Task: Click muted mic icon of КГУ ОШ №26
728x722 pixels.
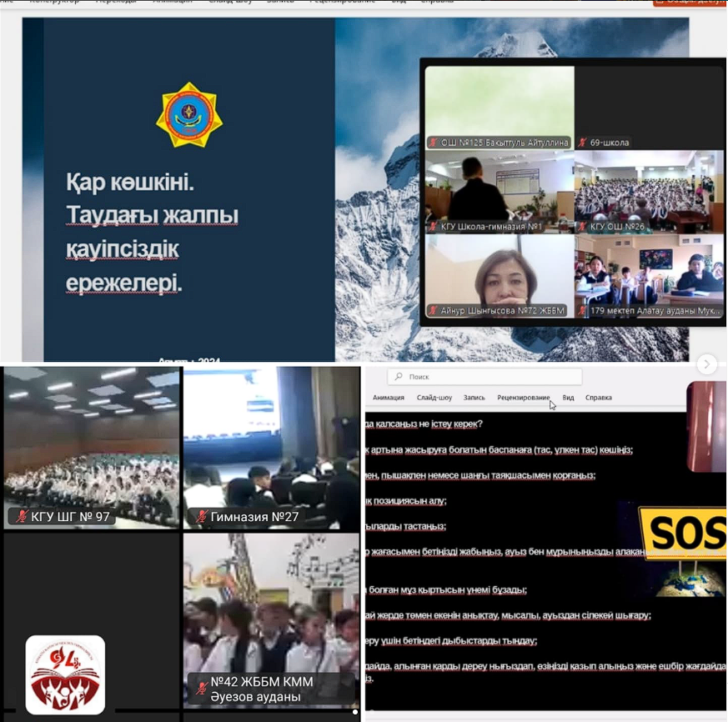Action: click(x=582, y=227)
